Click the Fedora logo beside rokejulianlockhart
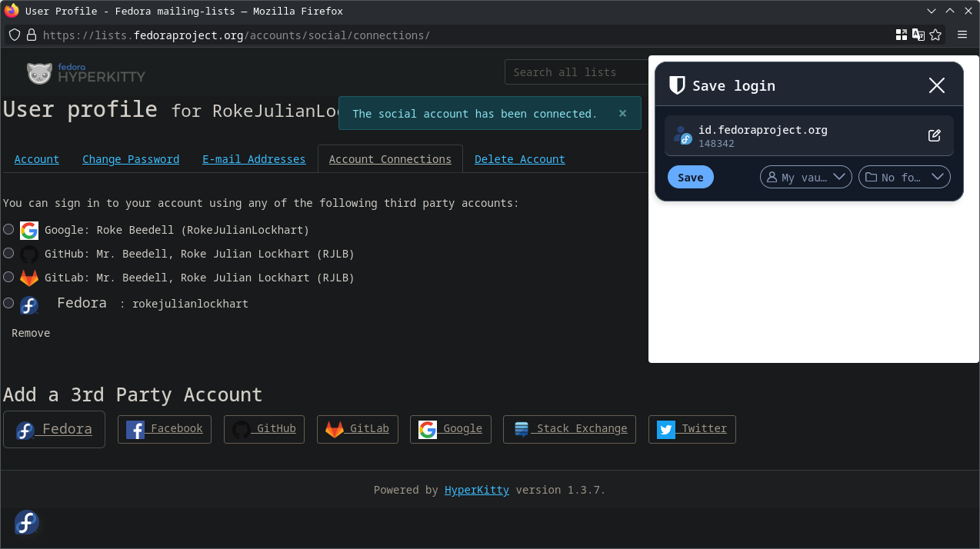The height and width of the screenshot is (549, 980). (29, 305)
